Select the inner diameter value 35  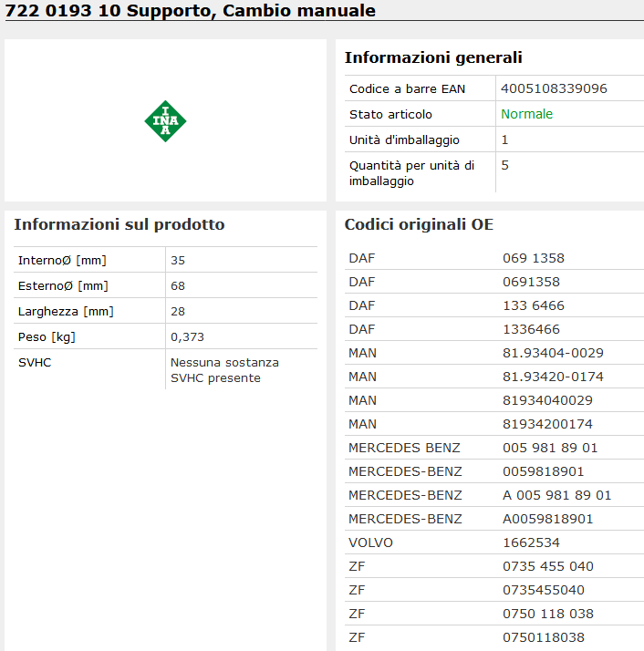pos(178,261)
